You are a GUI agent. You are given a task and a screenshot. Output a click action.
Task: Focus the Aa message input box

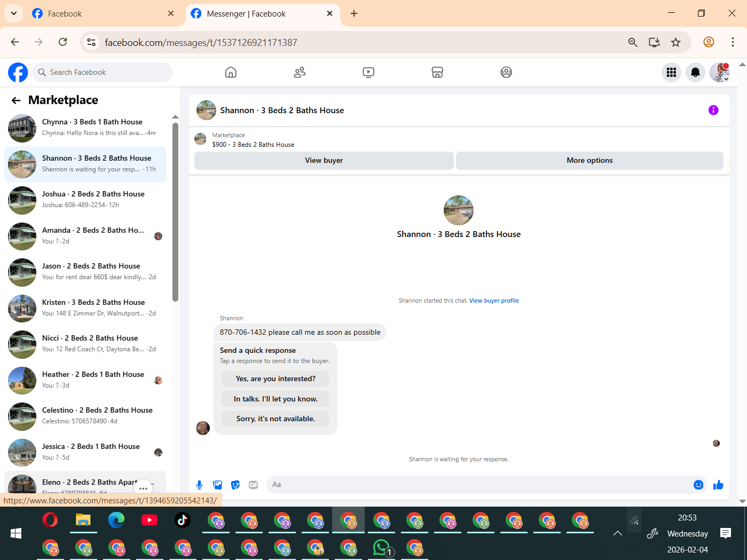(481, 485)
